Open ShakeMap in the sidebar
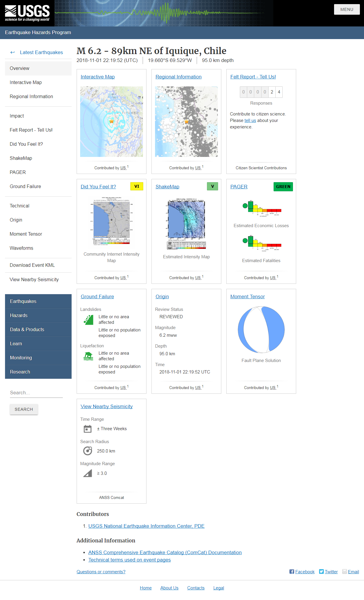Viewport: 364px width, 600px height. pyautogui.click(x=38, y=158)
